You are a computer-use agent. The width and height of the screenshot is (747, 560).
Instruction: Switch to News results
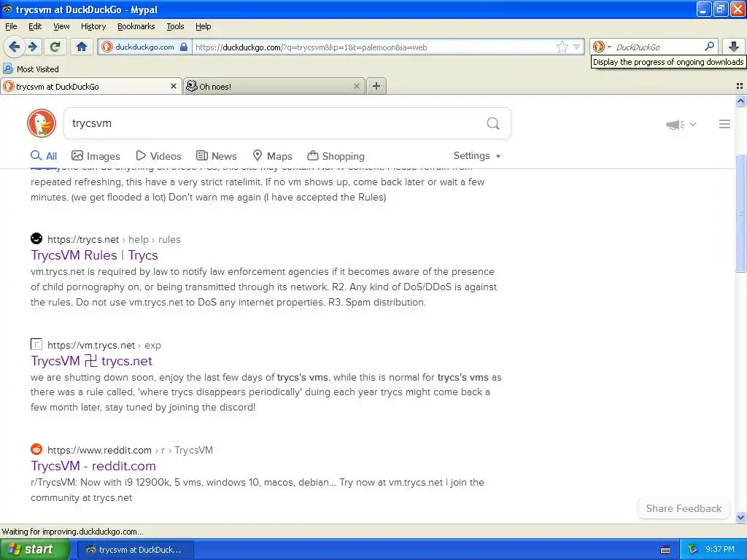[216, 156]
